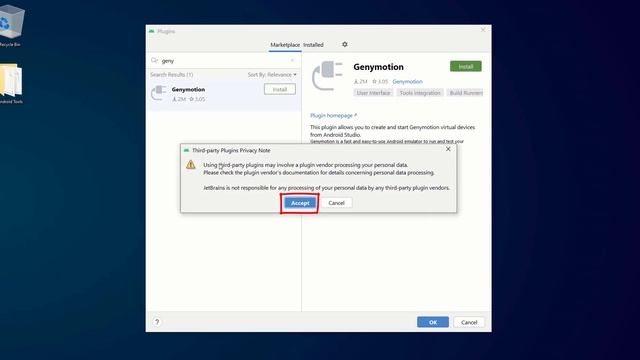Accept the third-party plugins privacy note
Screen dimensions: 640x360
pyautogui.click(x=300, y=203)
